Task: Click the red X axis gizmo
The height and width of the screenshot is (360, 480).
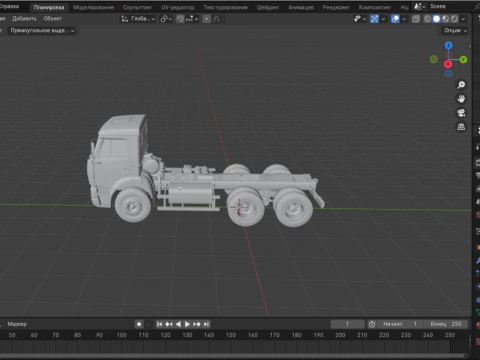Action: [x=448, y=64]
